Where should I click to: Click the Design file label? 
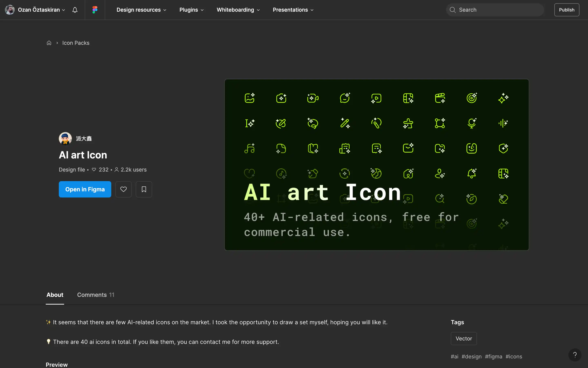tap(72, 170)
